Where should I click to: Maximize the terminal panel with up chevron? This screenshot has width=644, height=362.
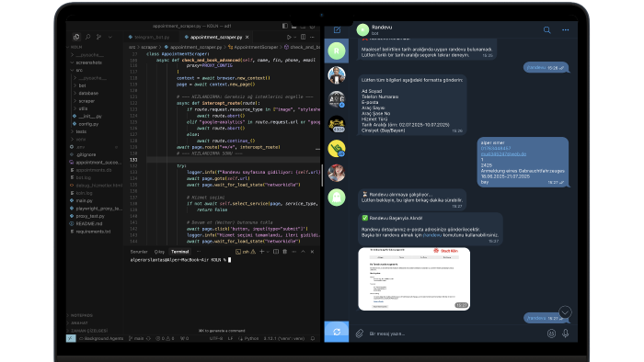pyautogui.click(x=303, y=252)
